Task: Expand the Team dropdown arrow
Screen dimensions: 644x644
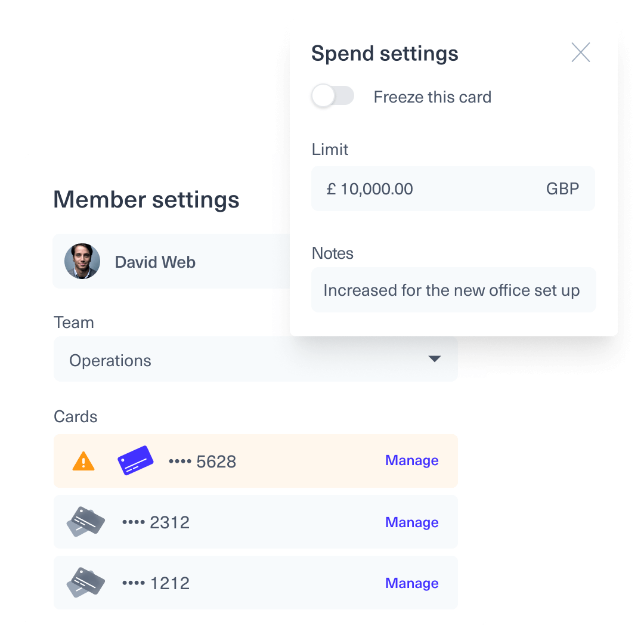Action: tap(435, 359)
